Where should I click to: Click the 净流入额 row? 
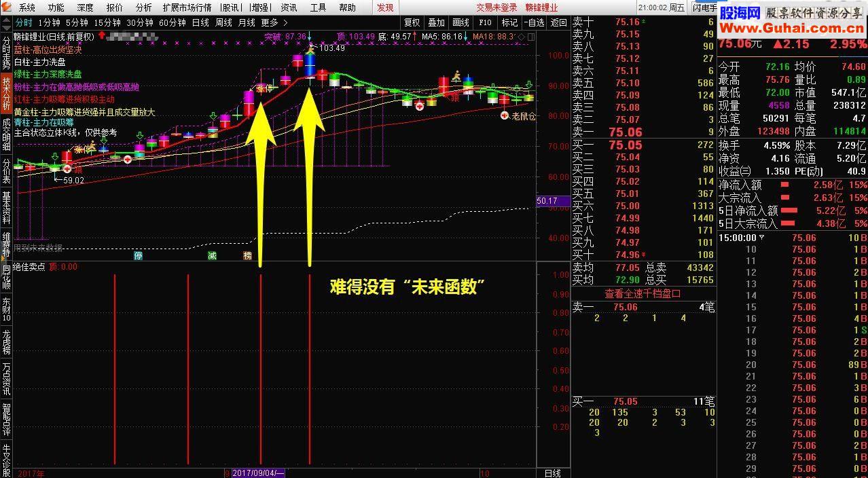[793, 185]
